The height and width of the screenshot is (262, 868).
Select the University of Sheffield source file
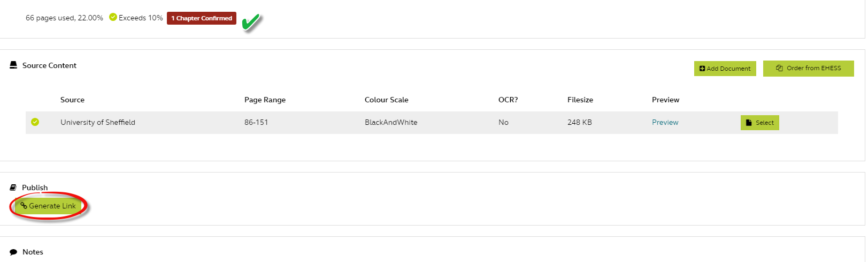tap(759, 123)
